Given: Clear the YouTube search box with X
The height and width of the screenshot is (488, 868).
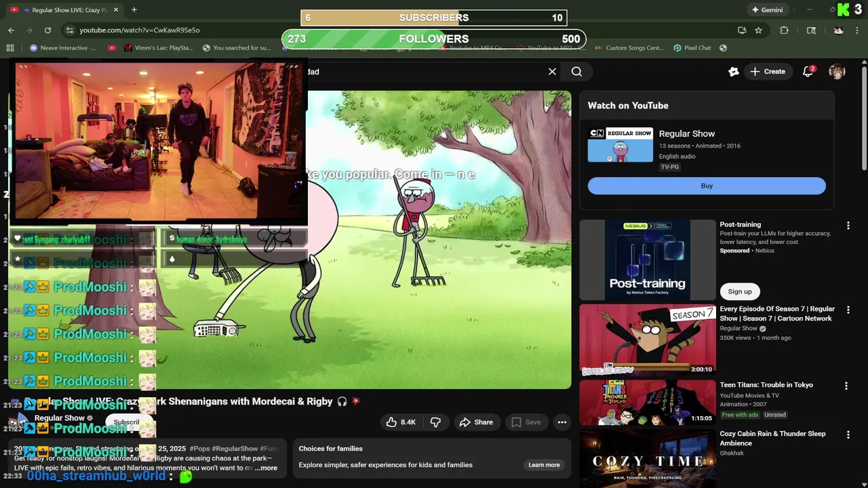Looking at the screenshot, I should 552,71.
